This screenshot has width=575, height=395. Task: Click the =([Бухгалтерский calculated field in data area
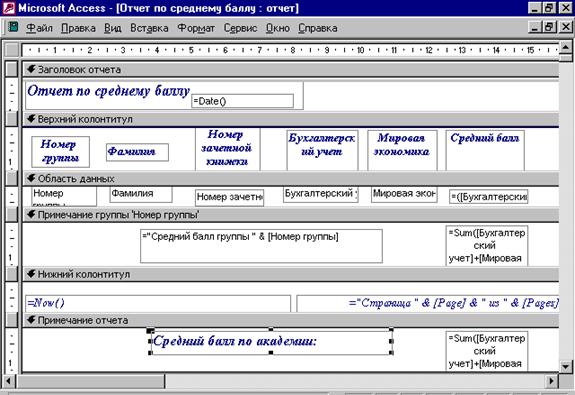pos(488,197)
